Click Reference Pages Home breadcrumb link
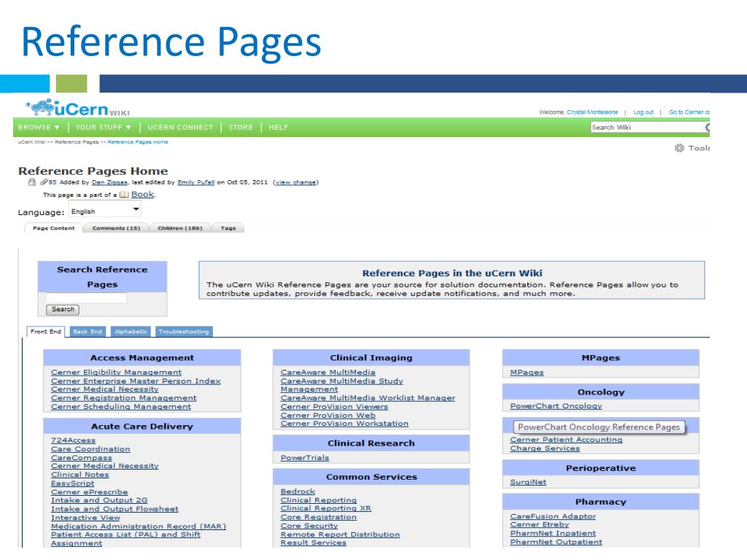The width and height of the screenshot is (747, 560). (138, 142)
